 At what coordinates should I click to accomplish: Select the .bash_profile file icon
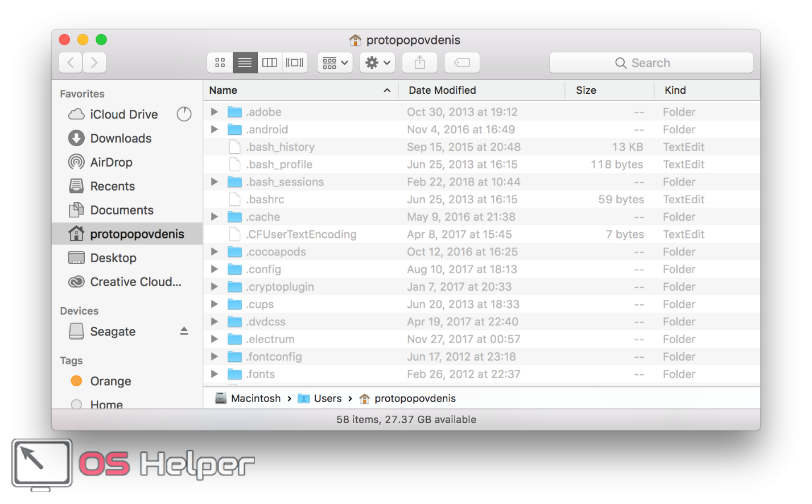(x=234, y=164)
